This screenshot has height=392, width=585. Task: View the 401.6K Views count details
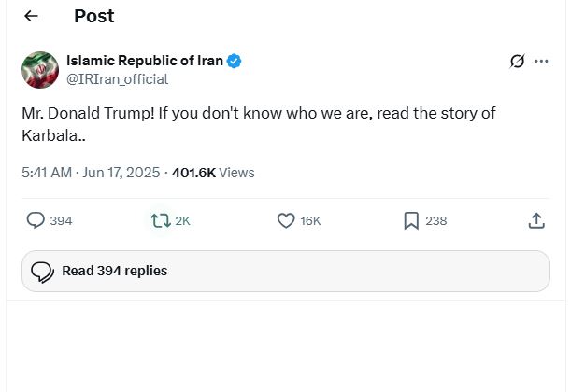213,173
